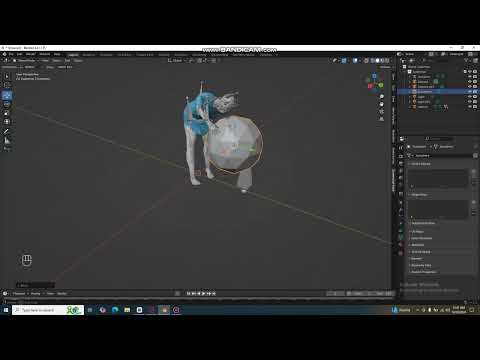Select the Rotate tool in the toolbar

(x=7, y=104)
